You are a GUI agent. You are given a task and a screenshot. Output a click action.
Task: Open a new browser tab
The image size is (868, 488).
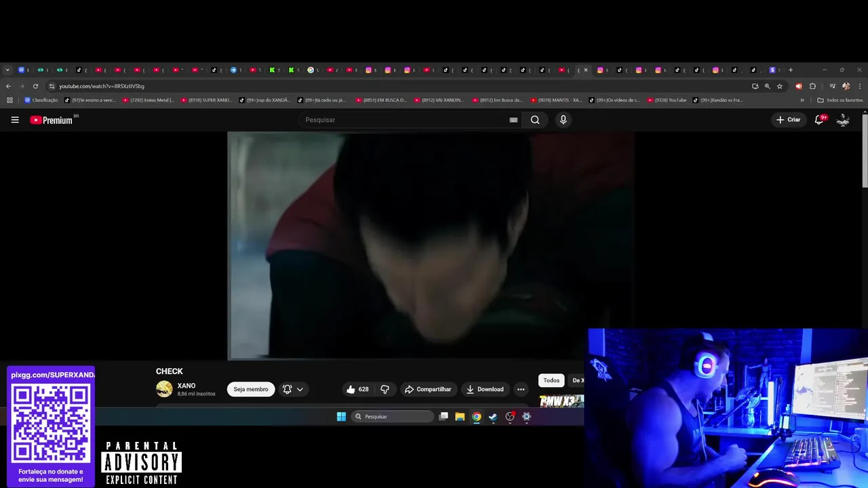pos(791,70)
